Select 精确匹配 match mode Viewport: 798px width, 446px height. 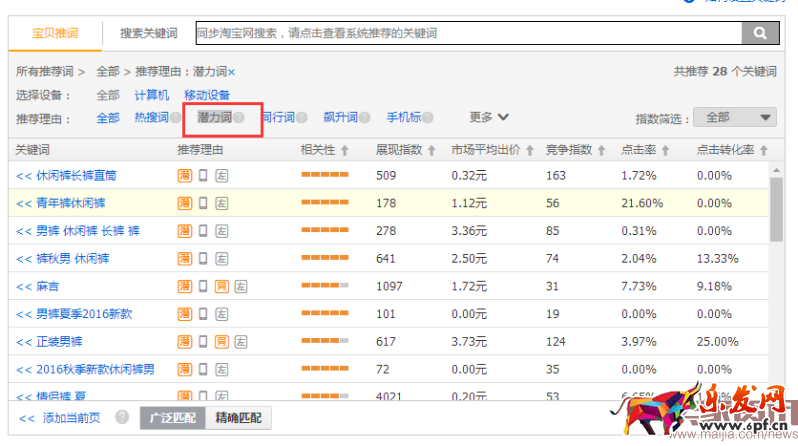[238, 417]
